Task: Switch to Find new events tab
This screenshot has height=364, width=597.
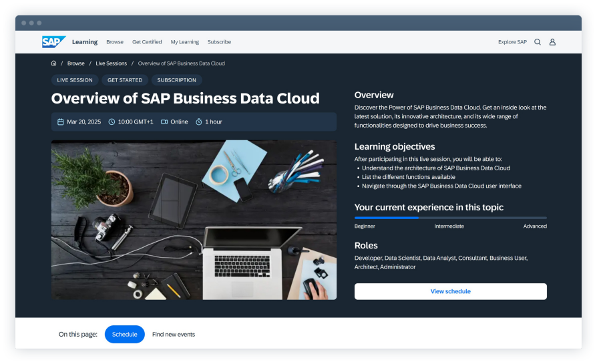Action: tap(174, 334)
